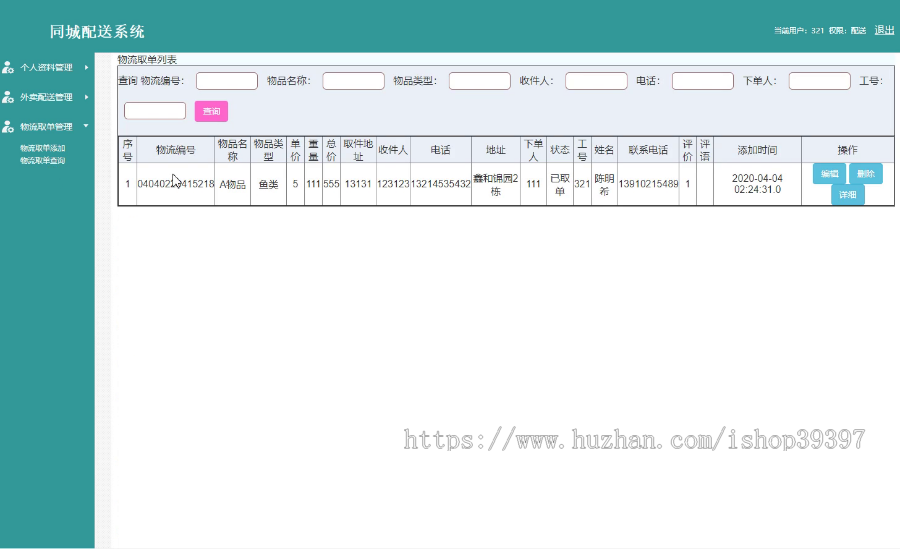Focus the 物流编号 search field
Viewport: 900px width, 549px height.
(x=227, y=81)
